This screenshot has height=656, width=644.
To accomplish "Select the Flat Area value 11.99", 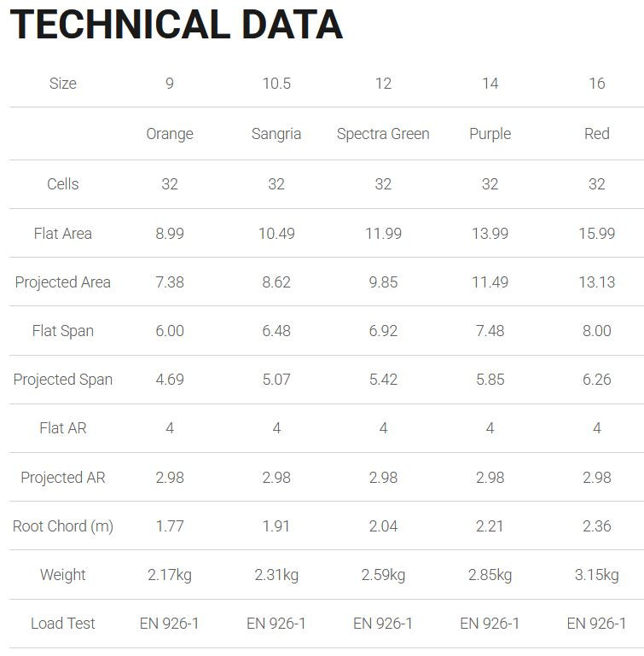I will coord(383,234).
